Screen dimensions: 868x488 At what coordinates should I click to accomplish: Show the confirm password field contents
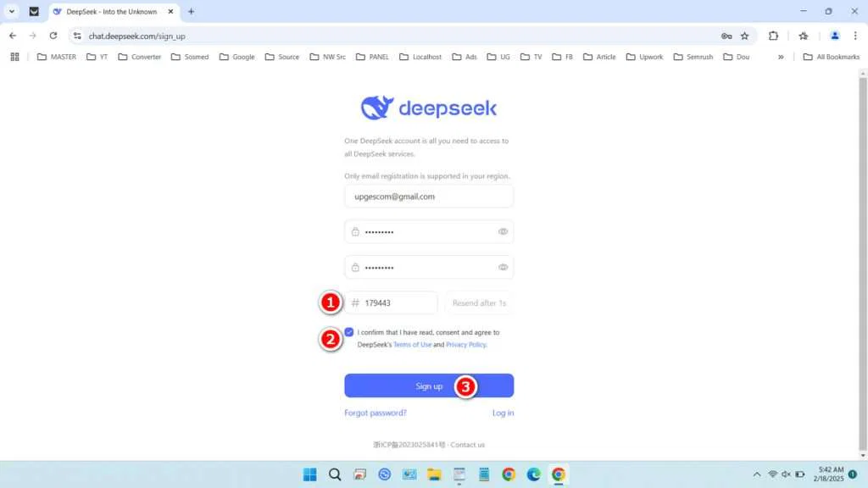point(503,266)
